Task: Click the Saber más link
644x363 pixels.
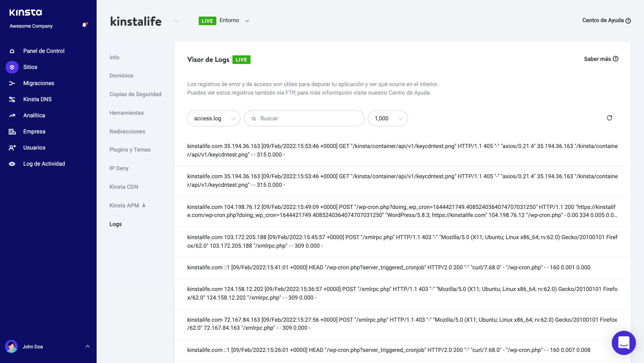Action: click(601, 59)
